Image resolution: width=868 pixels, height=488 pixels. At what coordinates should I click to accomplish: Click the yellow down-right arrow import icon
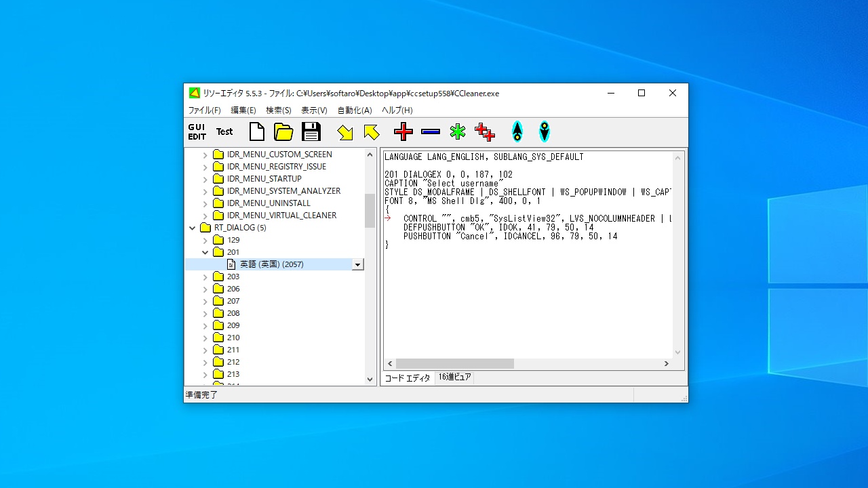pyautogui.click(x=345, y=132)
